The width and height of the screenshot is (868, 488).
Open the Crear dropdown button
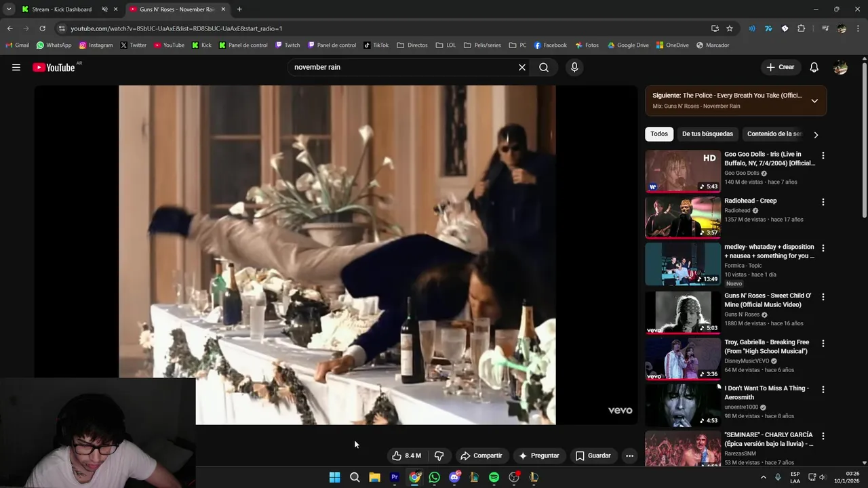click(780, 67)
